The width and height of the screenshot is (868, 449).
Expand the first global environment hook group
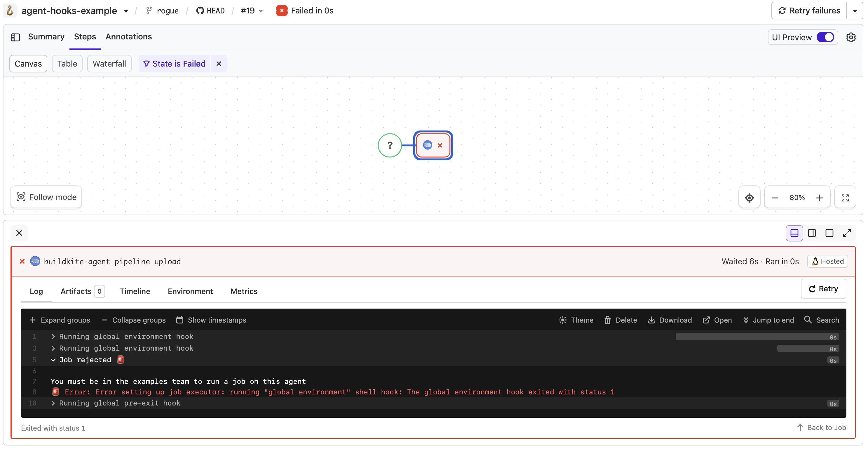point(53,336)
